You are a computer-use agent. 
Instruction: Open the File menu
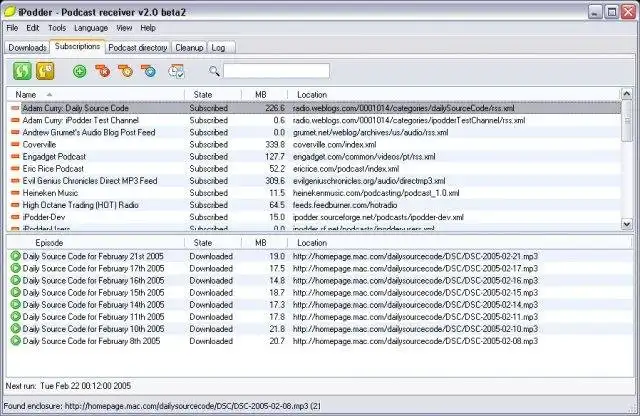tap(12, 28)
